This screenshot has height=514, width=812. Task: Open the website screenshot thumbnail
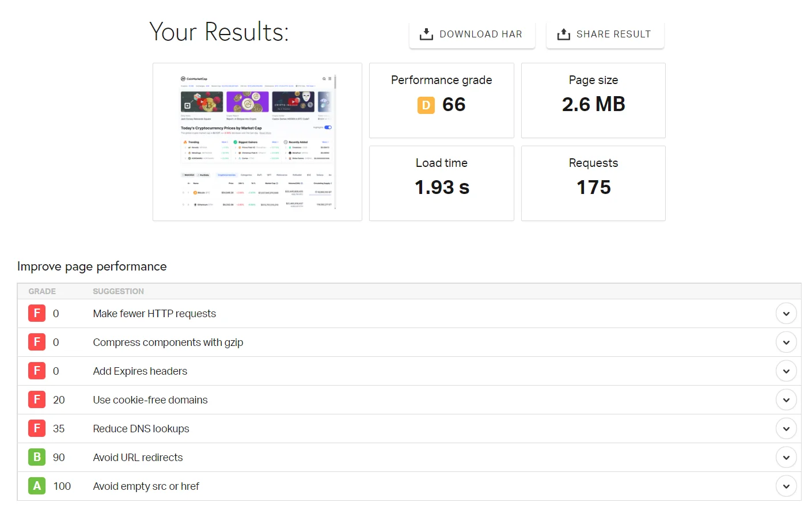[257, 142]
